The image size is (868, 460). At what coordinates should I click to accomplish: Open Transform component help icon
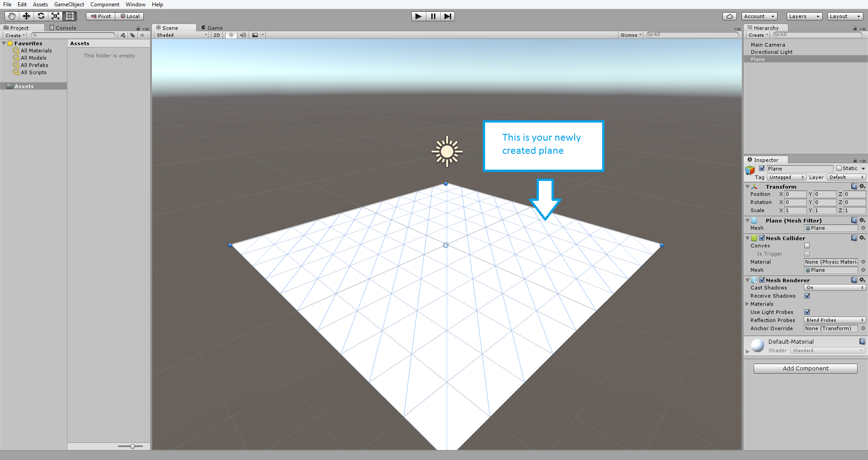(854, 186)
